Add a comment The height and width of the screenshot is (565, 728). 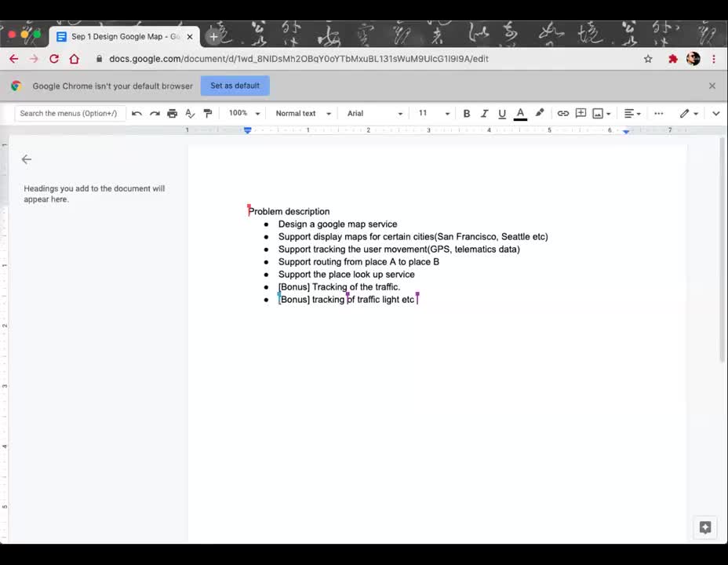pos(581,113)
